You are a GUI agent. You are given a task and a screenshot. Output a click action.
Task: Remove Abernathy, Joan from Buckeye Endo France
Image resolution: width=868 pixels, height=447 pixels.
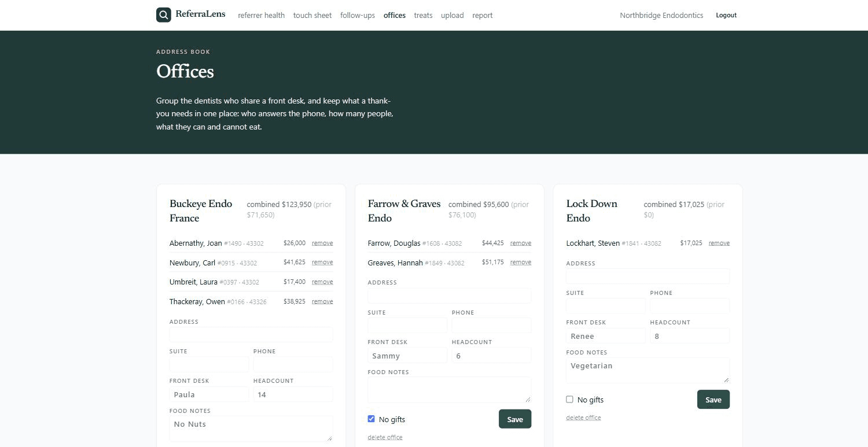[322, 243]
